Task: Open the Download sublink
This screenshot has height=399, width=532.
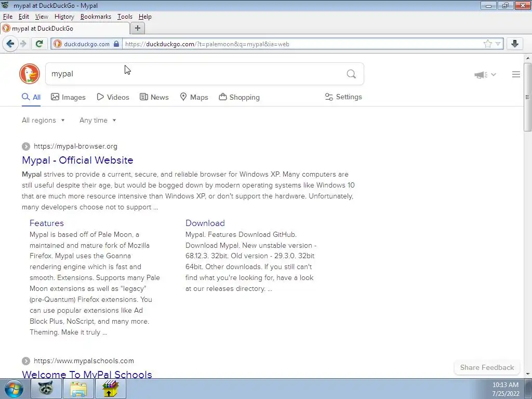Action: pos(205,223)
